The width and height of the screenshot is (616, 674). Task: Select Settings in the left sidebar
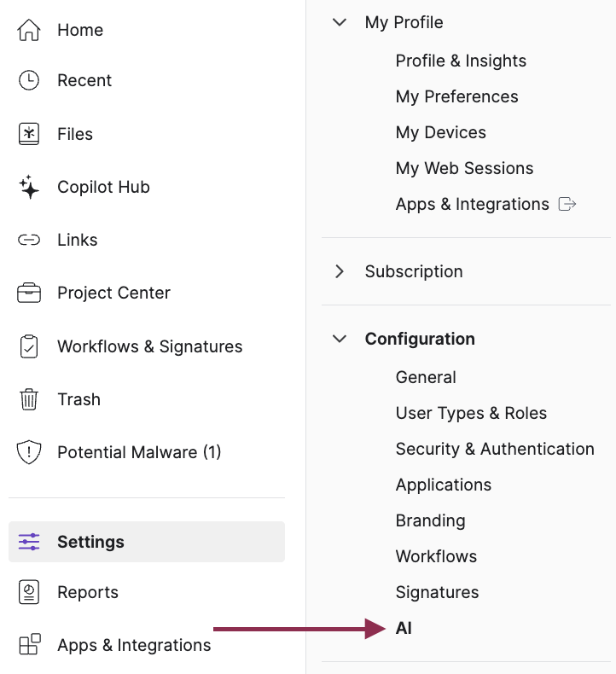tap(90, 542)
